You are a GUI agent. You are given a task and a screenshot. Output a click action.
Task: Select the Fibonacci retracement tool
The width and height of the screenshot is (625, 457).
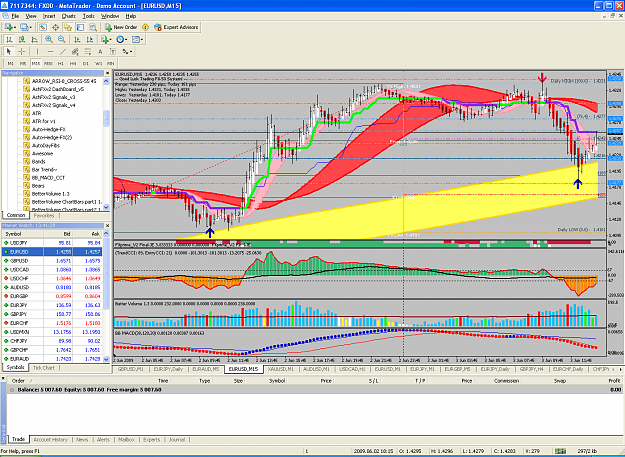[x=88, y=51]
